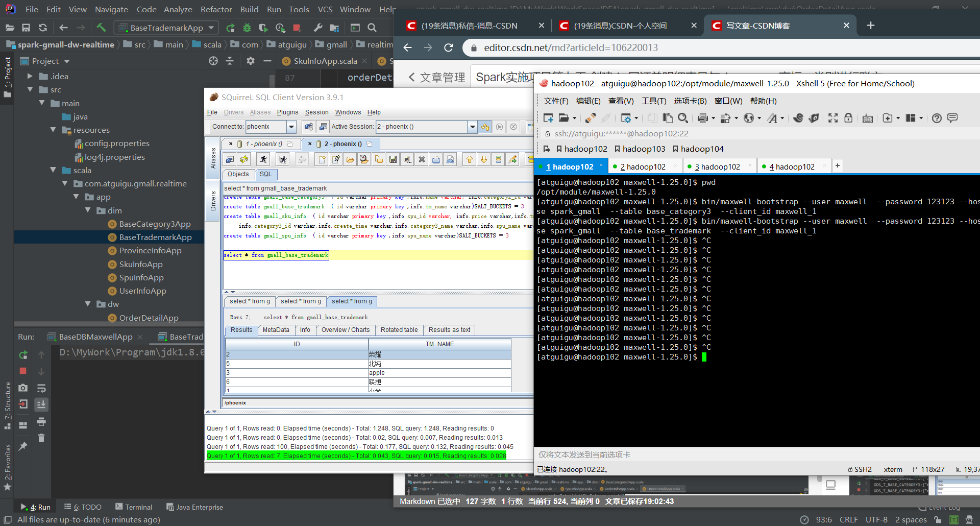This screenshot has width=980, height=526.
Task: Click SQuirreL open file folder icon
Action: coord(350,159)
